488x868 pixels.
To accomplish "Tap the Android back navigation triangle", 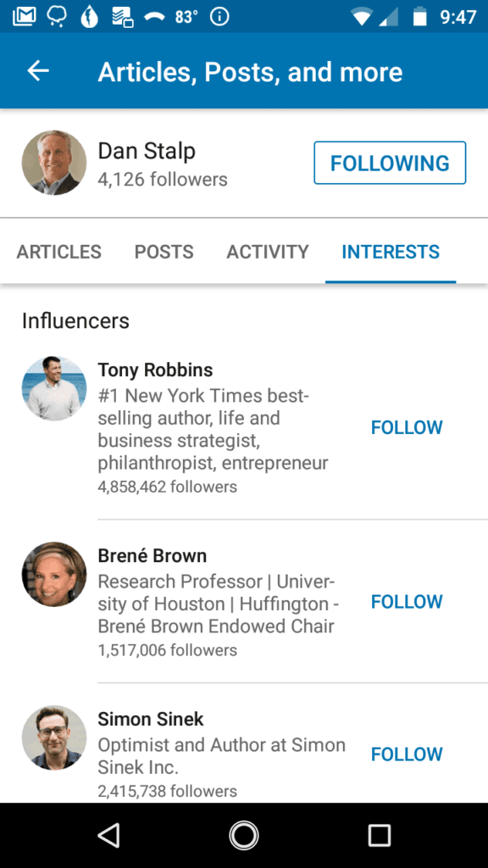I will click(x=108, y=835).
